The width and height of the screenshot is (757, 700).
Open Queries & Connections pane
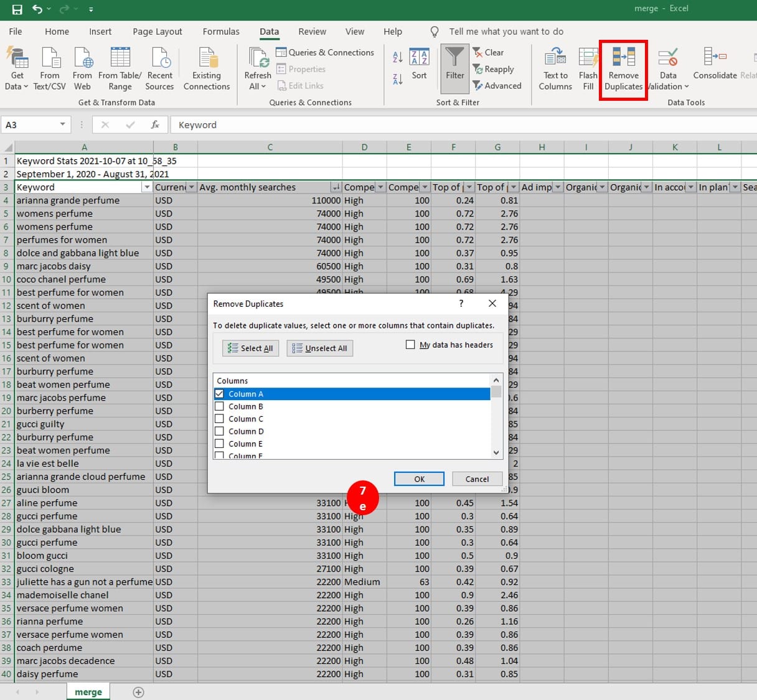click(x=325, y=52)
